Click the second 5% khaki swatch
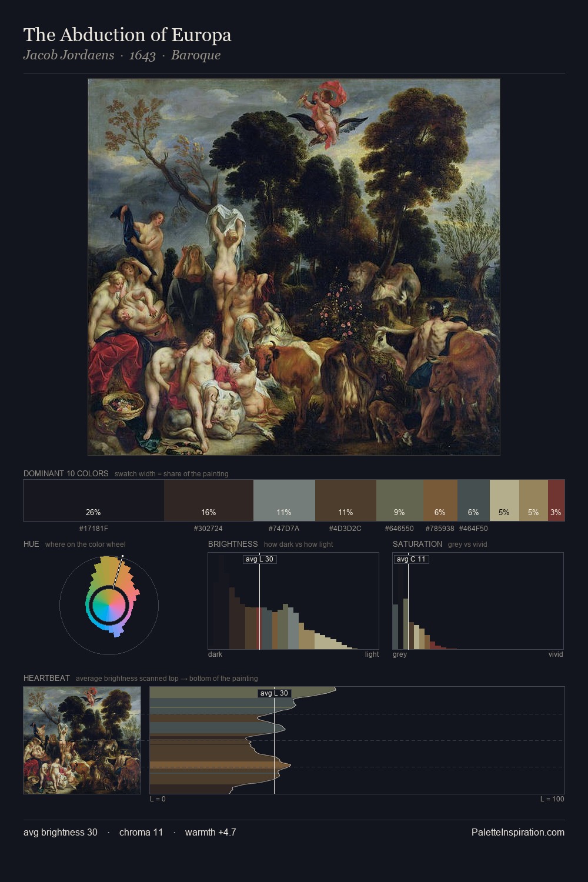Screen dimensions: 588x882 click(533, 500)
